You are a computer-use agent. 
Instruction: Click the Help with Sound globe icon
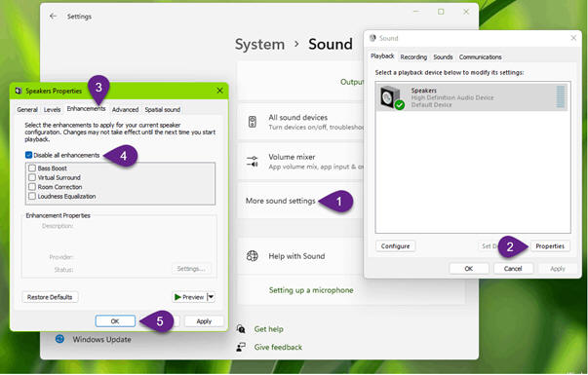[252, 256]
